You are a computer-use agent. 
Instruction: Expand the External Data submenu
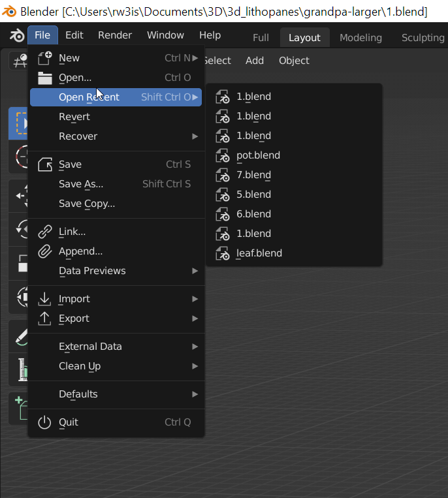(x=195, y=347)
